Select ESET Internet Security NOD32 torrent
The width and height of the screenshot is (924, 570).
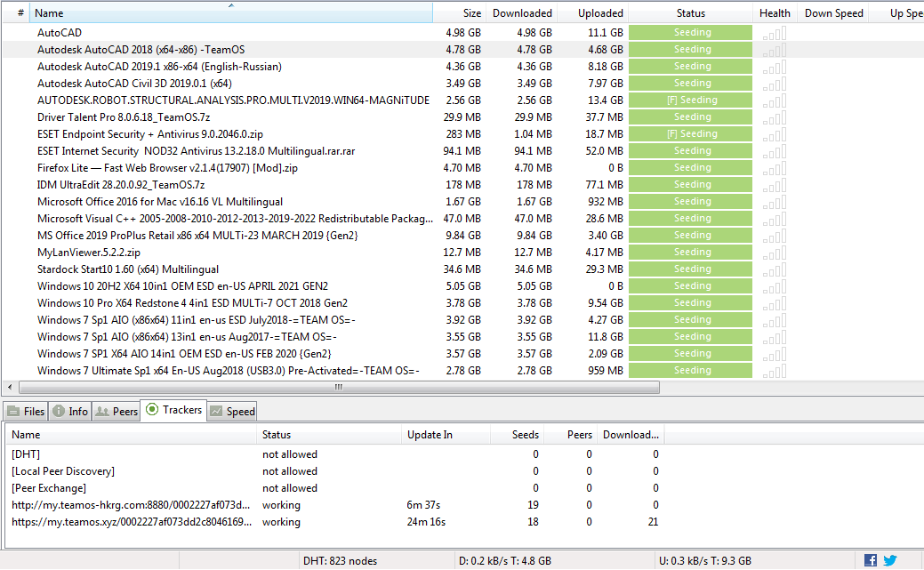click(x=197, y=151)
